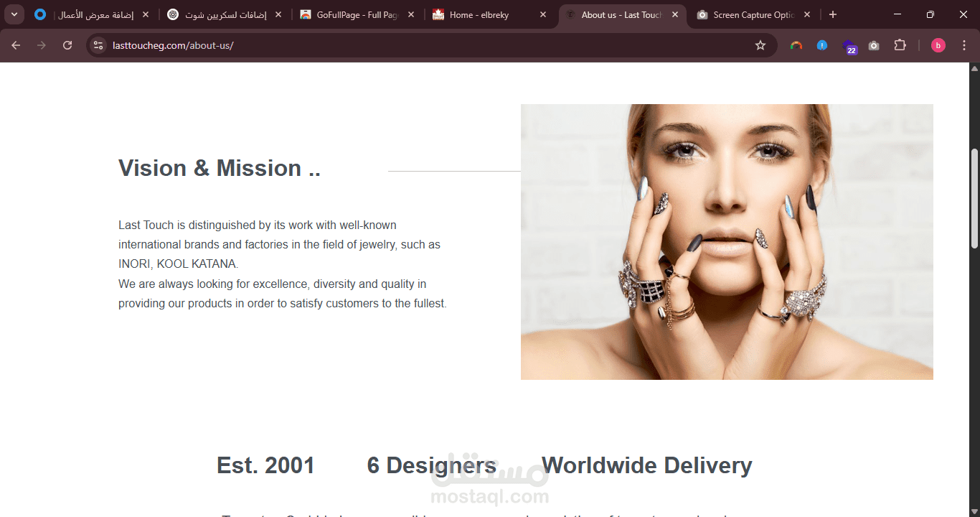Switch to the GoFullPage tab
This screenshot has height=517, width=980.
[x=357, y=14]
